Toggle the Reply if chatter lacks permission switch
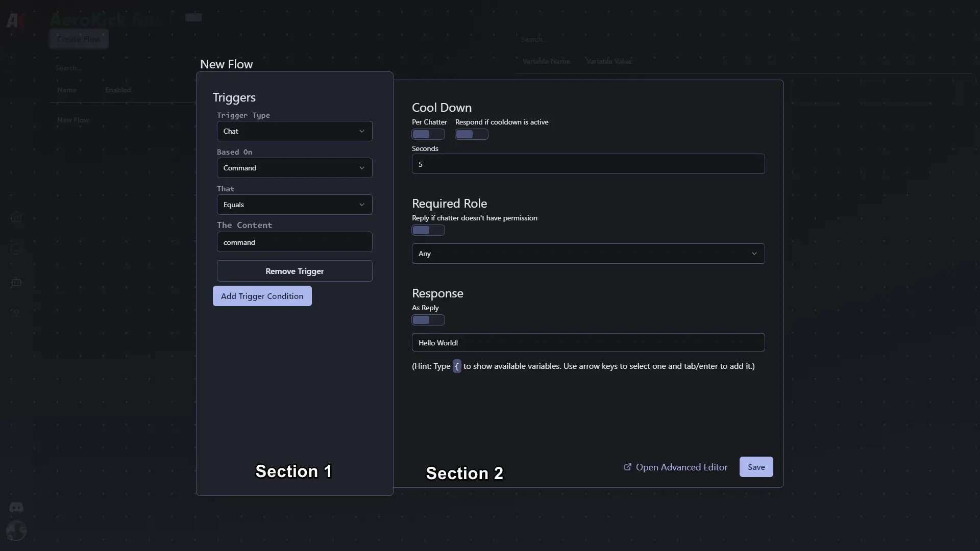 point(428,230)
